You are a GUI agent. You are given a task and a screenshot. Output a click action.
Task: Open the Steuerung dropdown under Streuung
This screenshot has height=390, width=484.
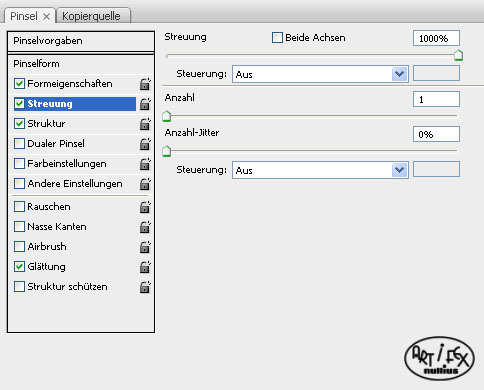(x=320, y=74)
